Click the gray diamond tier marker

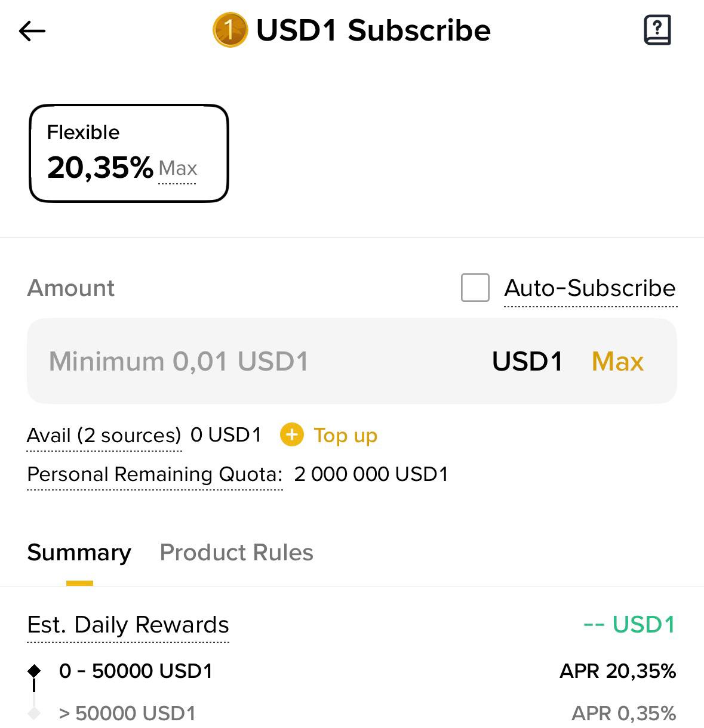click(x=35, y=713)
